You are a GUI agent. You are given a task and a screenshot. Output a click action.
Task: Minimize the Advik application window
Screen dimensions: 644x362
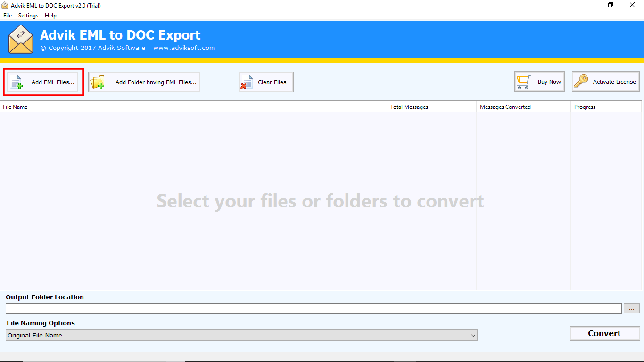589,5
